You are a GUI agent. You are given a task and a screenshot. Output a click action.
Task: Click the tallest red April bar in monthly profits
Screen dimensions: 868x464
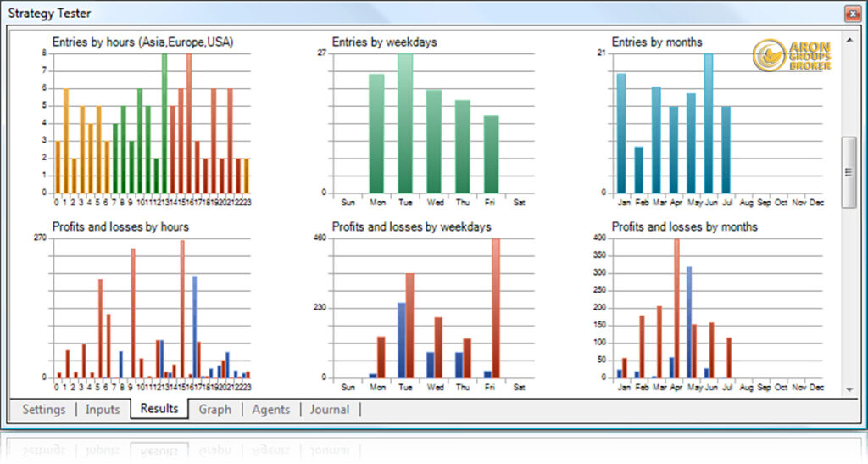point(676,307)
